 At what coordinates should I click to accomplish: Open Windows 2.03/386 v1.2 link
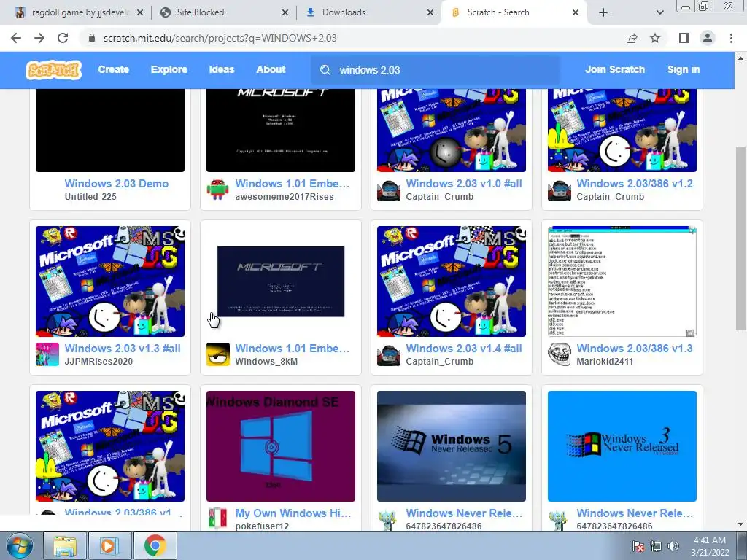click(635, 183)
